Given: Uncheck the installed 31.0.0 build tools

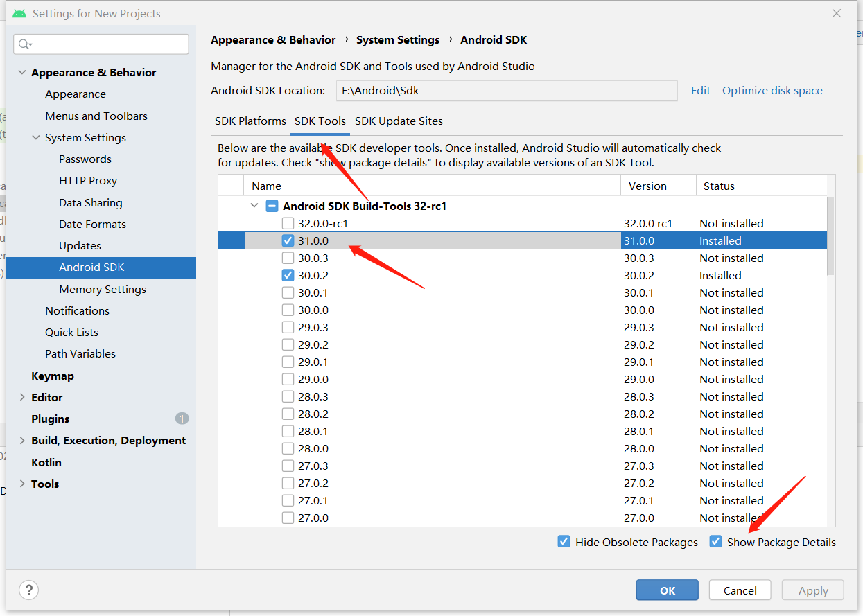Looking at the screenshot, I should [x=288, y=240].
